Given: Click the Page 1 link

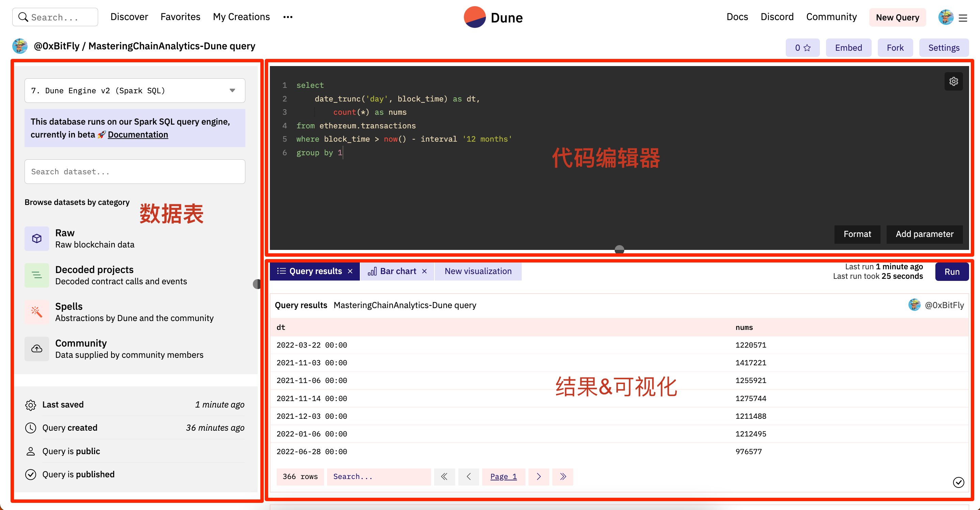Looking at the screenshot, I should coord(503,477).
